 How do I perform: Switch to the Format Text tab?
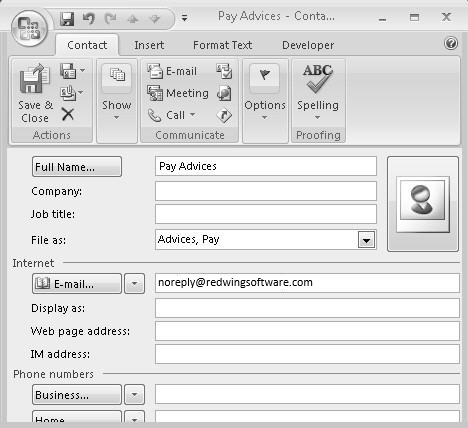point(222,45)
